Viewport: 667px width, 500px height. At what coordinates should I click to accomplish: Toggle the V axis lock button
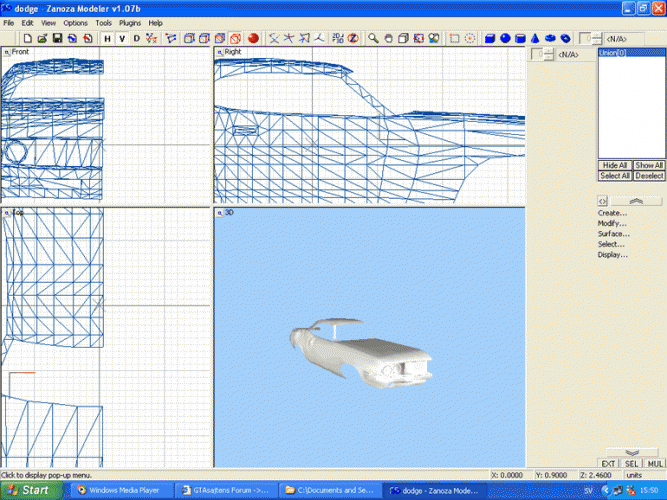click(x=121, y=38)
